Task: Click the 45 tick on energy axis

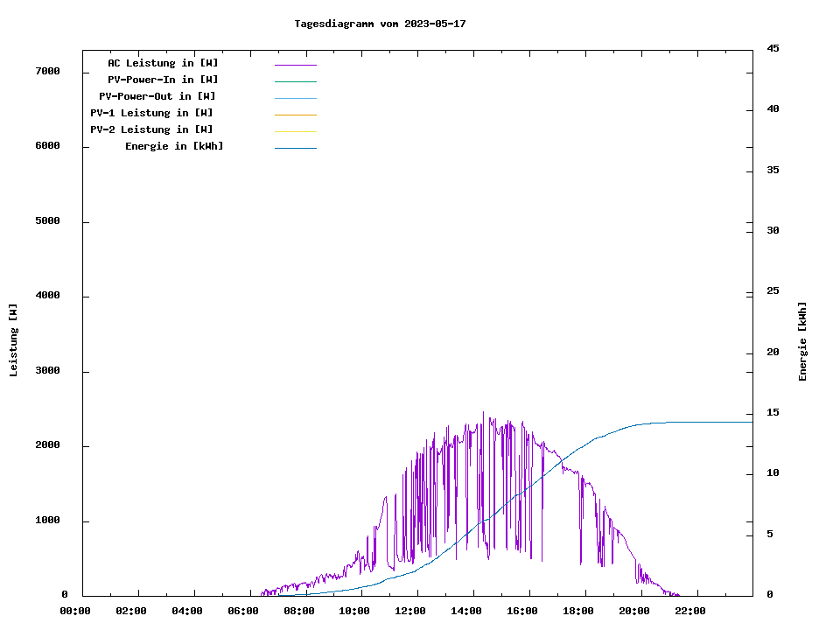Action: coord(773,48)
